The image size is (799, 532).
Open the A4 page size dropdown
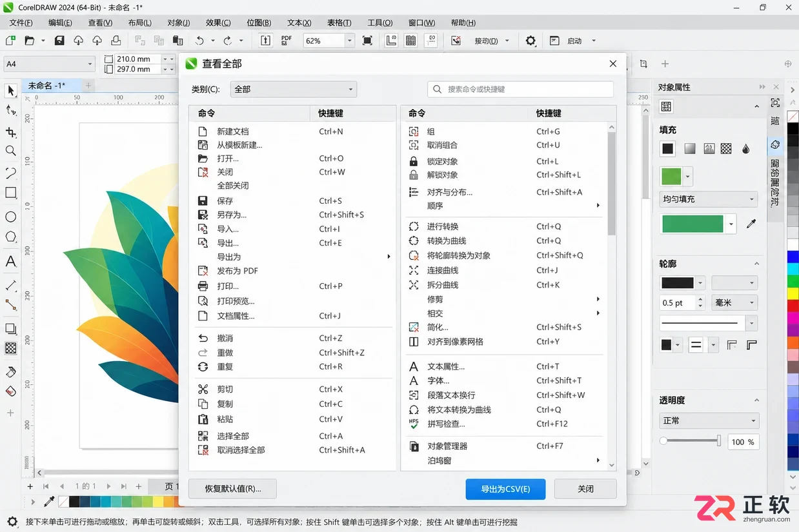click(50, 64)
